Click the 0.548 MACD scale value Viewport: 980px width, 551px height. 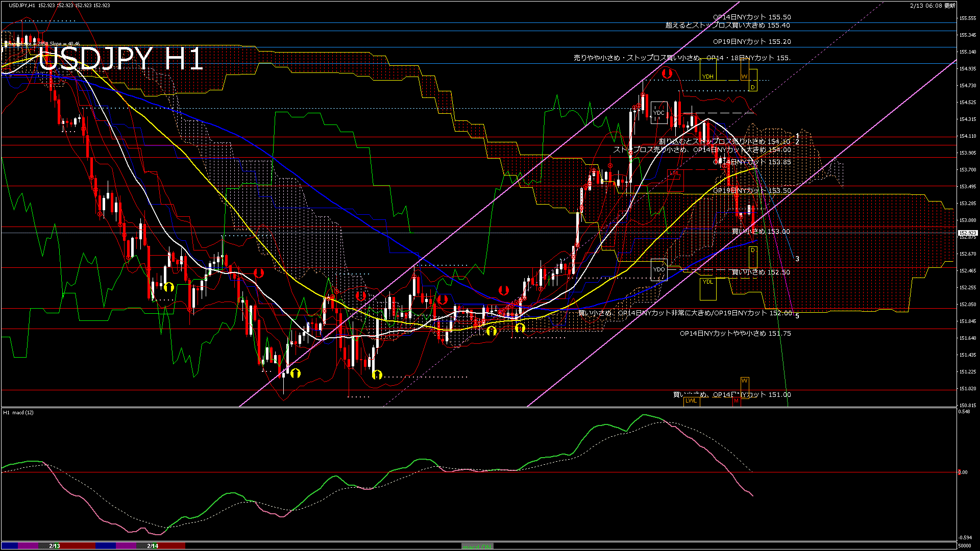(x=964, y=412)
